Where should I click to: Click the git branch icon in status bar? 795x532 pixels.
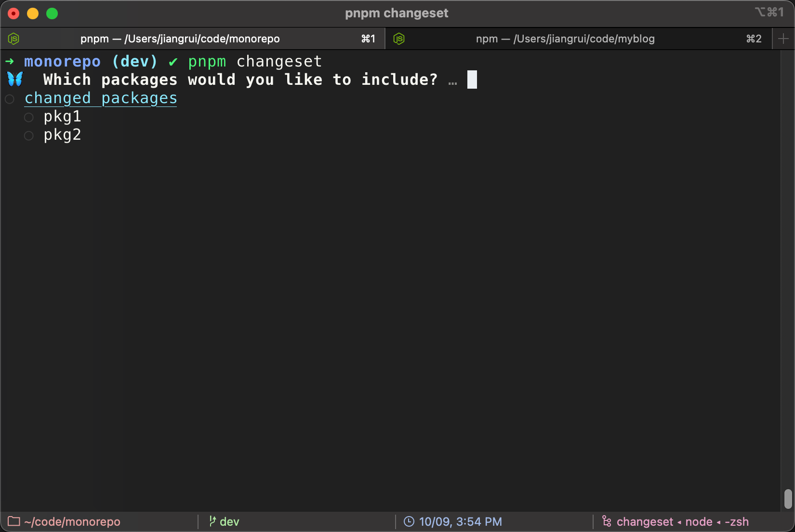pyautogui.click(x=212, y=521)
